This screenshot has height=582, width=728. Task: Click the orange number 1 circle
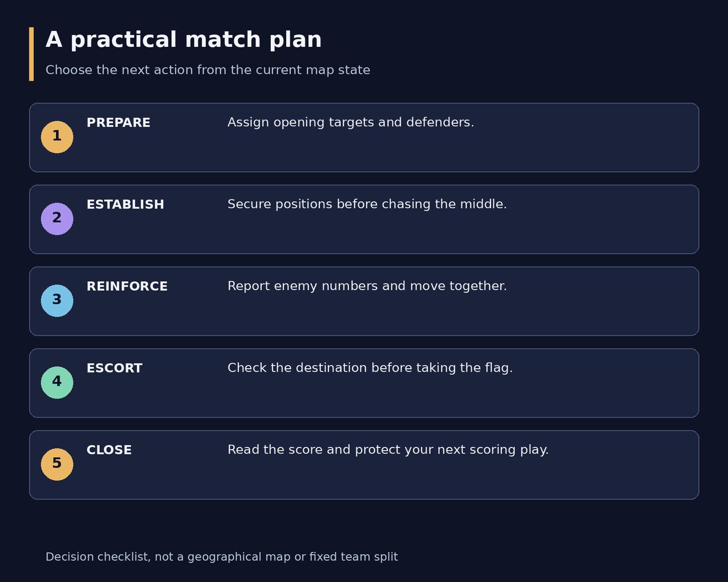[57, 137]
